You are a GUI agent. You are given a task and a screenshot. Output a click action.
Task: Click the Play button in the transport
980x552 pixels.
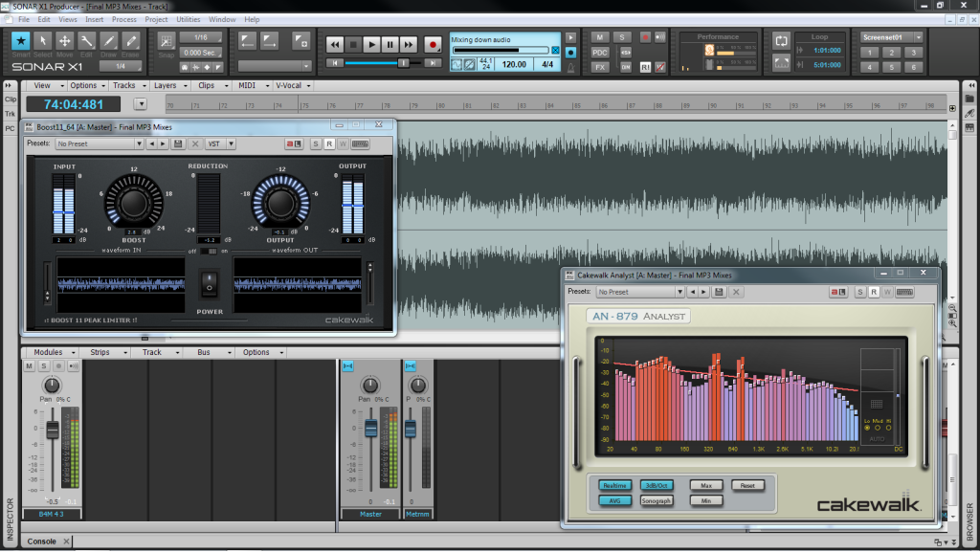[x=372, y=44]
